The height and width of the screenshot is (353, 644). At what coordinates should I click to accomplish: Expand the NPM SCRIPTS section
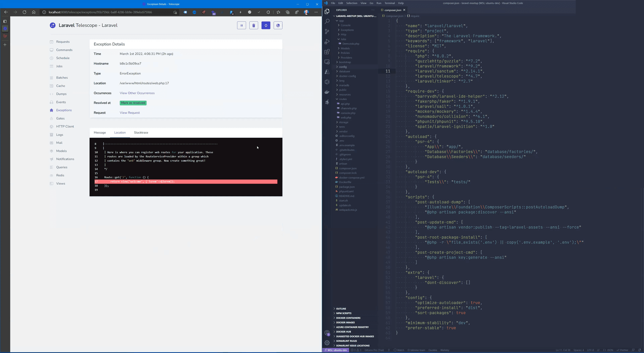point(344,313)
